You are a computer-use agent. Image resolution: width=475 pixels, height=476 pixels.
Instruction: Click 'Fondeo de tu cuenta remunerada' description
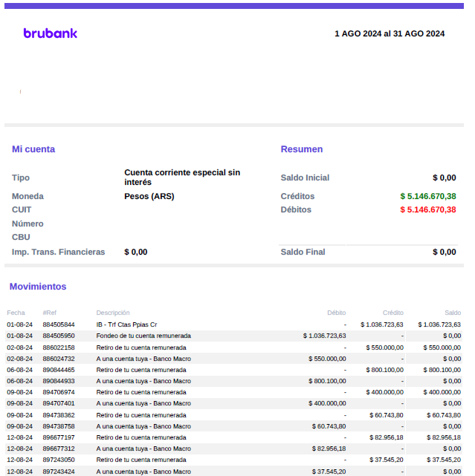(x=143, y=336)
